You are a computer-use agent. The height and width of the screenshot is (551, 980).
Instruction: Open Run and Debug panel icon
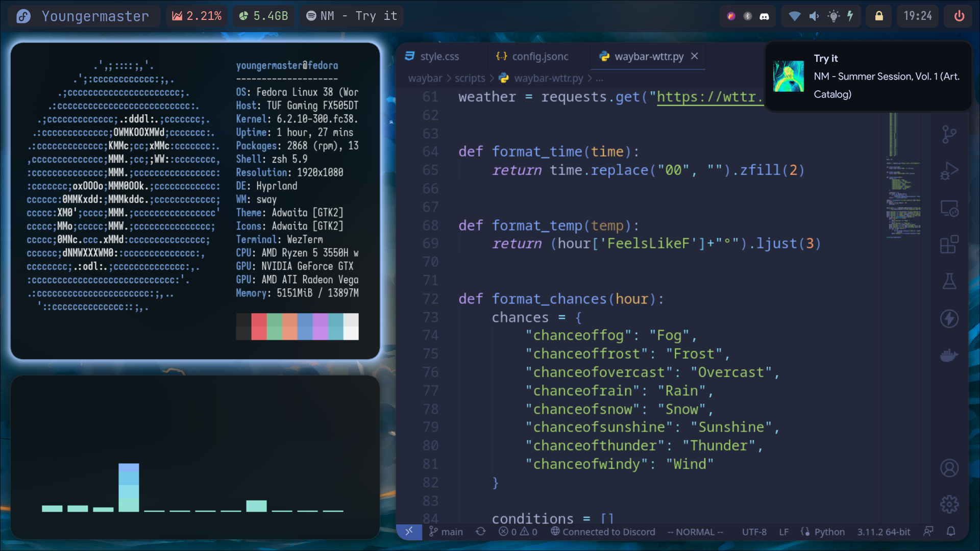point(949,171)
